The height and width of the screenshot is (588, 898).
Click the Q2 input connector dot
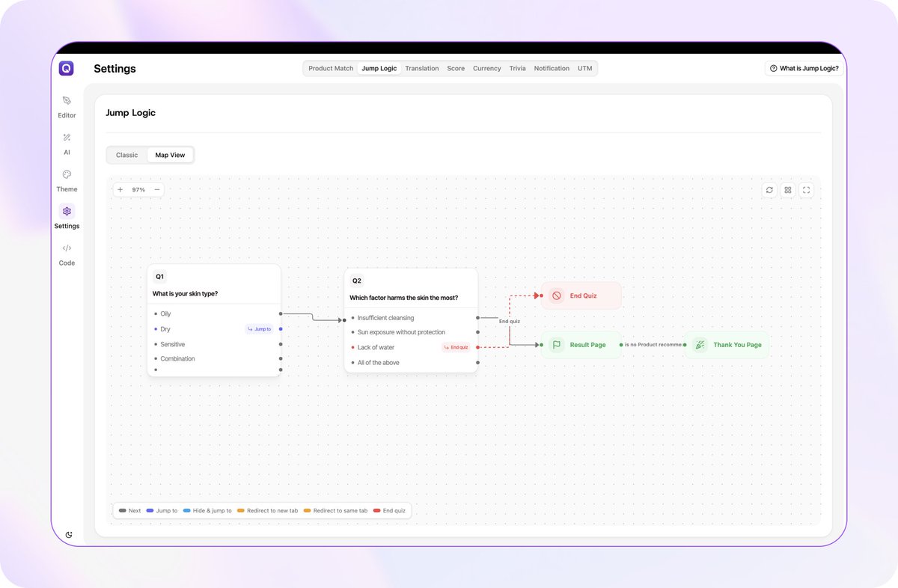click(x=344, y=320)
